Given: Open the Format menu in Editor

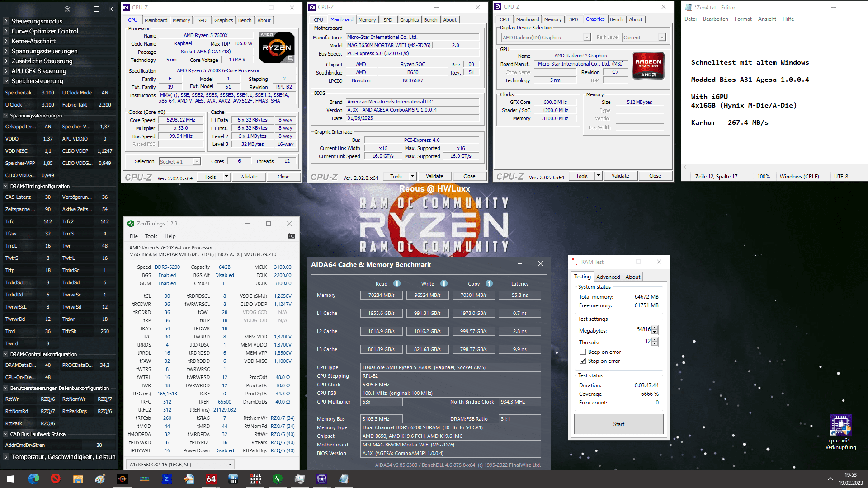Looking at the screenshot, I should (x=743, y=19).
